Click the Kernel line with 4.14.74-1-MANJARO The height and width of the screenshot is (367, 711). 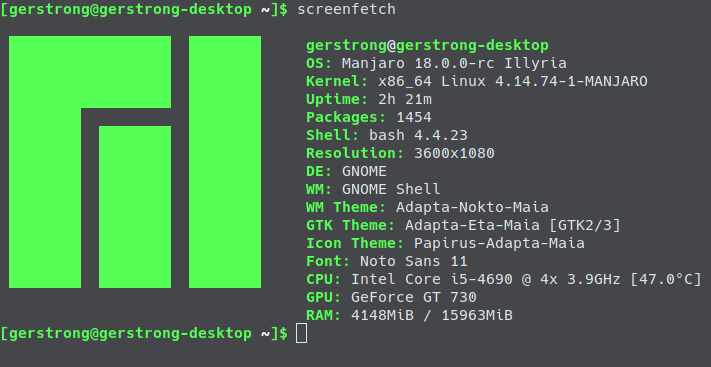(477, 81)
